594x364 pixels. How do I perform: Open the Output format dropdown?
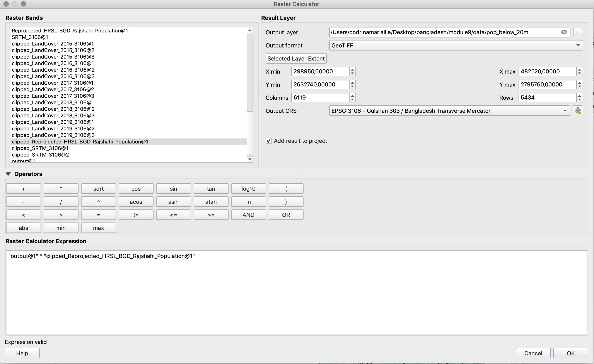(x=456, y=45)
